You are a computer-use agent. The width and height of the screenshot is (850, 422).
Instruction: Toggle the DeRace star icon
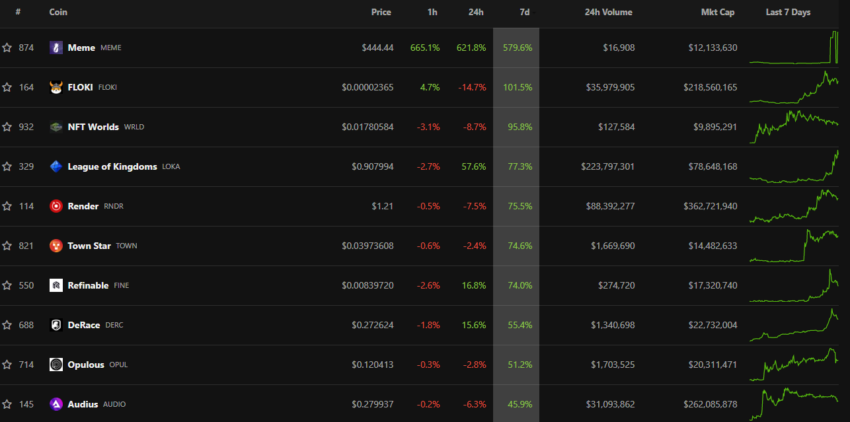point(7,325)
